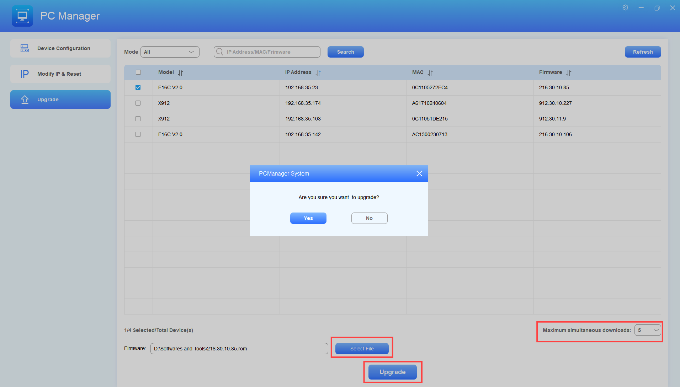Focus the IP Address/MAC/Firmware search field
Screen dimensions: 680x387
tap(267, 52)
